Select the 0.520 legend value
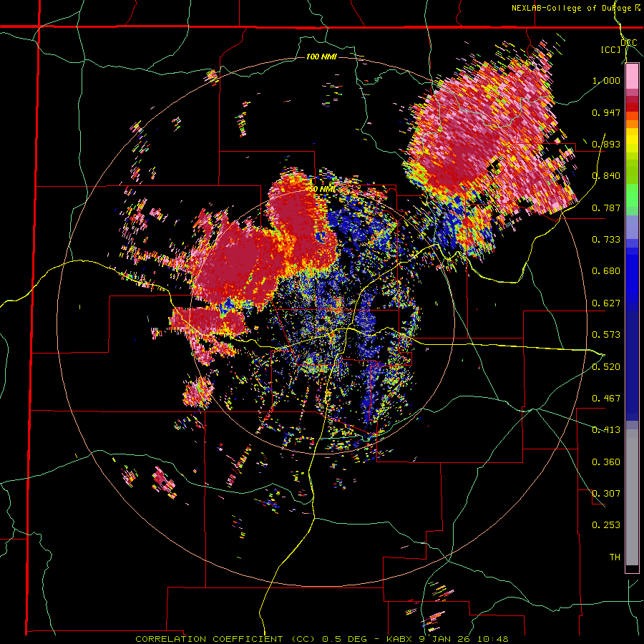This screenshot has width=644, height=644. 606,367
